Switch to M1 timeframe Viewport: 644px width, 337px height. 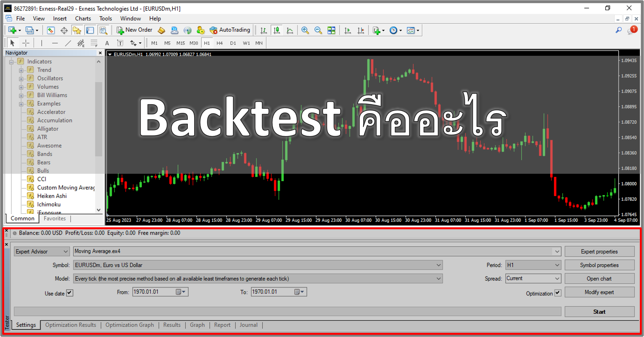pos(154,43)
